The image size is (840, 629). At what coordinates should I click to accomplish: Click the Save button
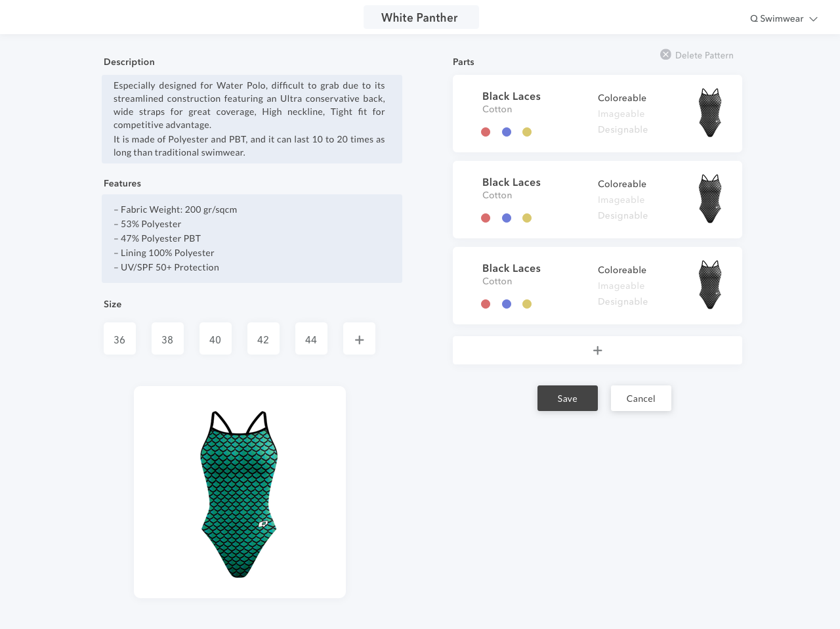pos(567,398)
